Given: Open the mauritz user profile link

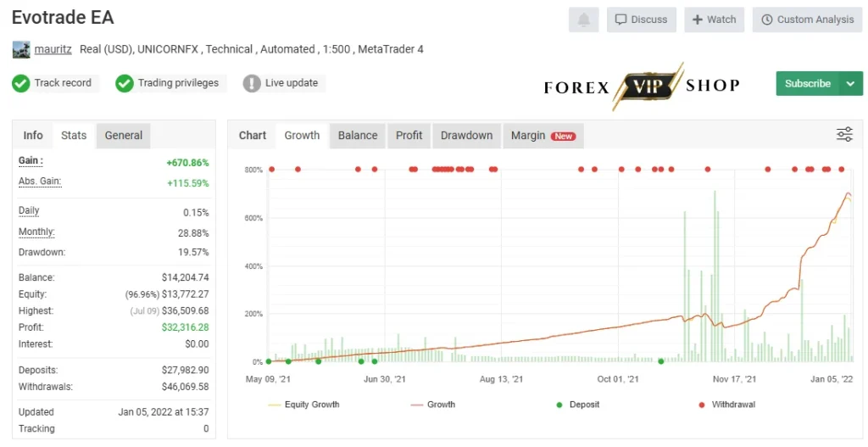Looking at the screenshot, I should click(53, 49).
